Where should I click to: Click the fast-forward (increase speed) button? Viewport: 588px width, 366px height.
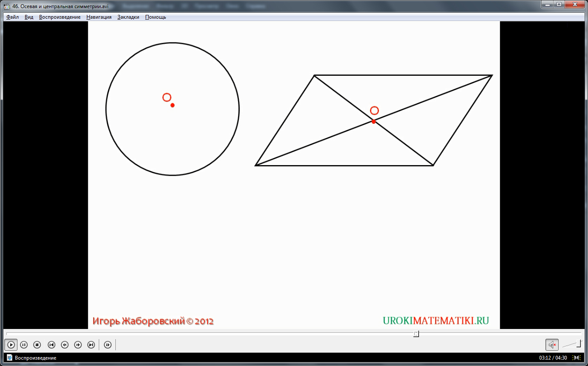pos(78,345)
